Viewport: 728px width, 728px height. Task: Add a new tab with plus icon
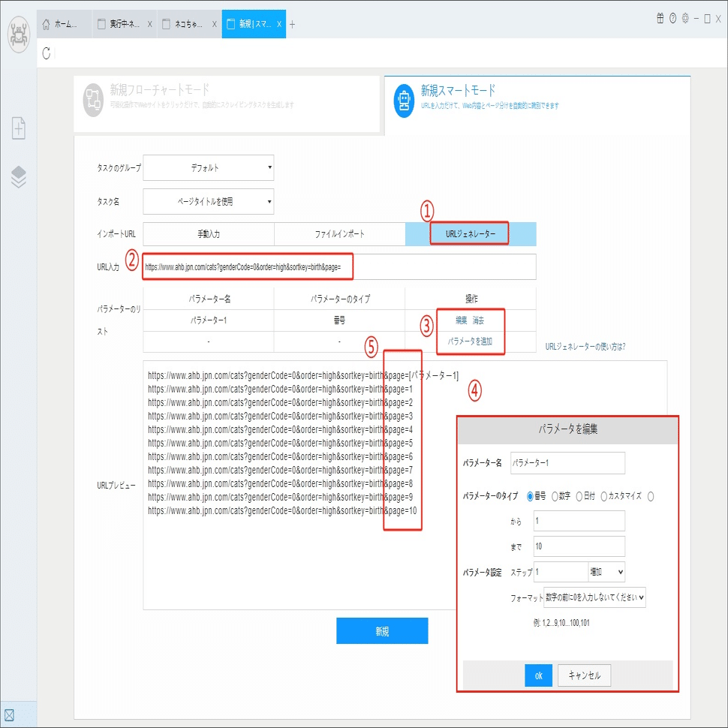[292, 24]
